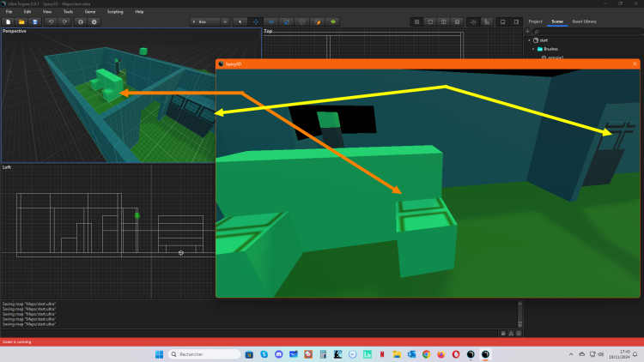Collapse the Brushes folder in scene tree

(x=533, y=49)
